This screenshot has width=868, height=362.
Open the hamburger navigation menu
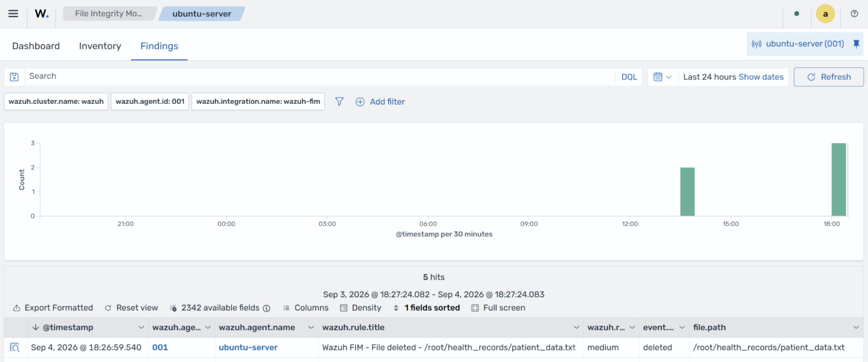(13, 13)
